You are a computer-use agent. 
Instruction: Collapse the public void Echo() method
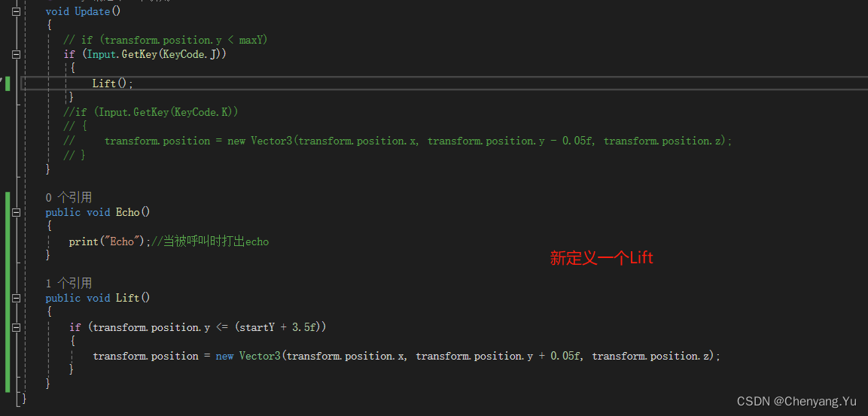(x=16, y=212)
